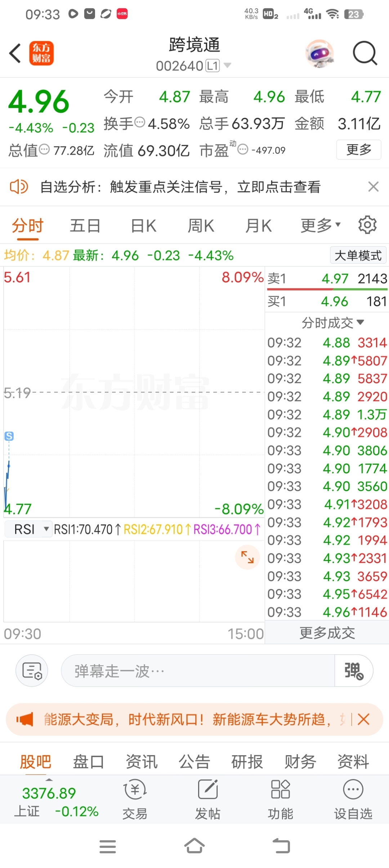Select the 分时 chart tab
The width and height of the screenshot is (389, 868).
tap(28, 226)
